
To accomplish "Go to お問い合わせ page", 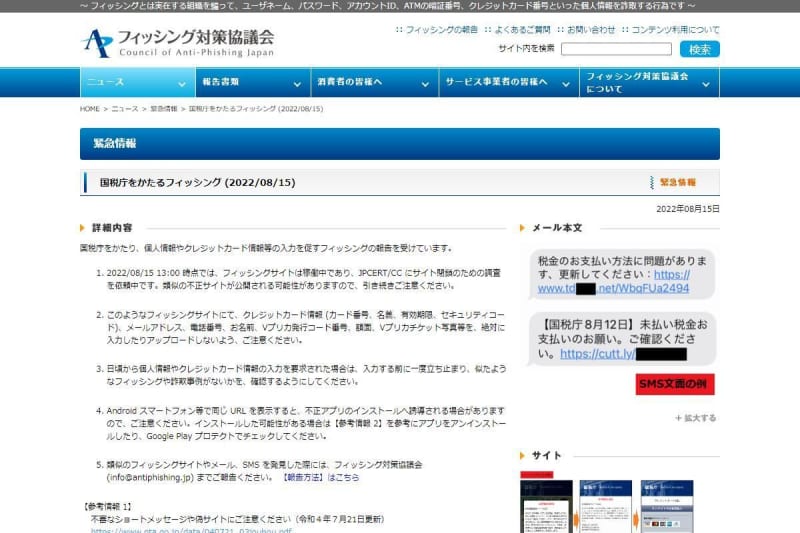I will (595, 30).
